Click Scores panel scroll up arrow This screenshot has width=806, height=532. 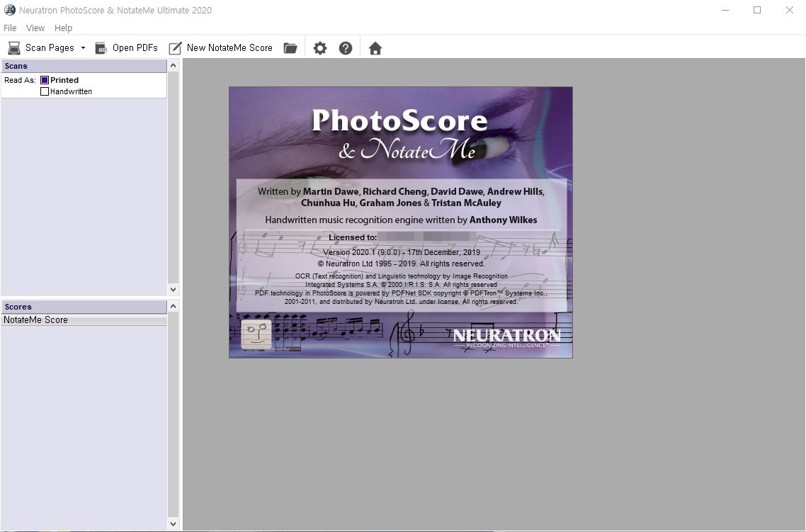174,306
